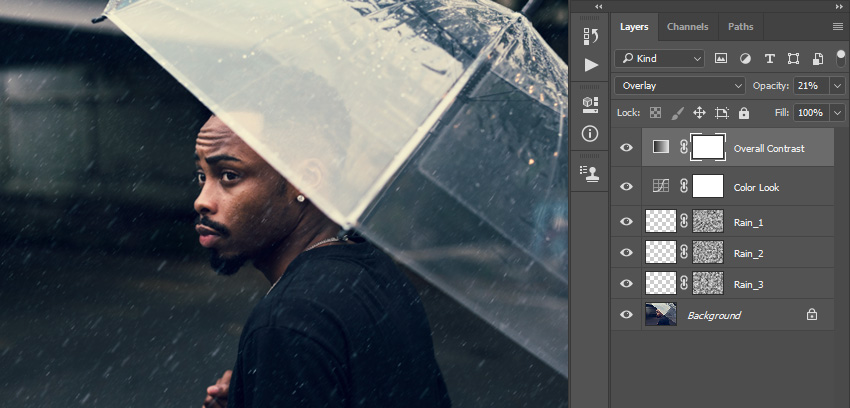Click mask link icon on Rain_1
Screen dimensions: 850x408
(684, 221)
